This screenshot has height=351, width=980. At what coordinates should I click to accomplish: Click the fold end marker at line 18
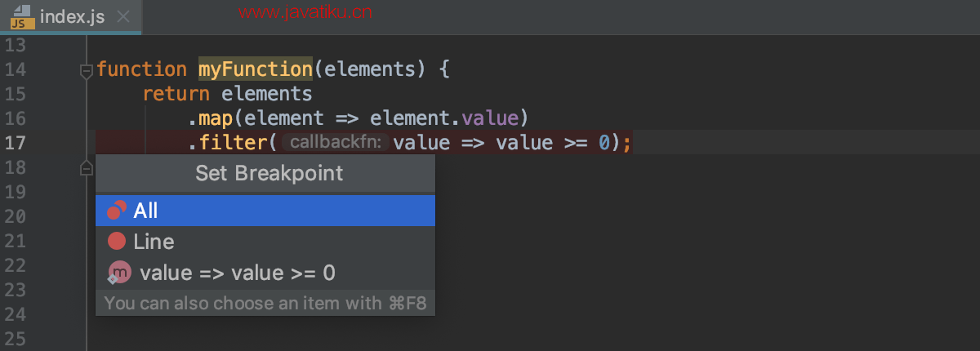(x=86, y=167)
